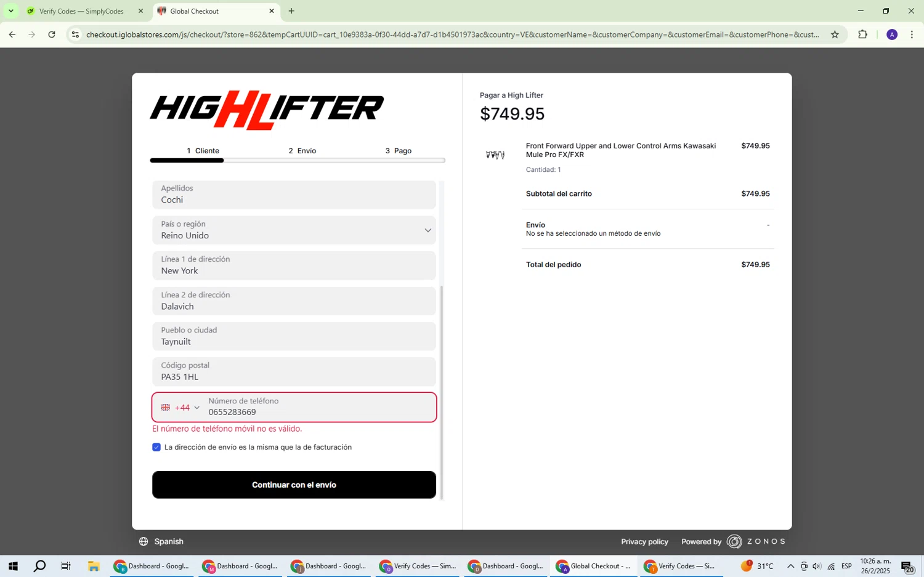Click the form's vertical scrollbar
Screen dimensions: 924x577
pos(441,392)
